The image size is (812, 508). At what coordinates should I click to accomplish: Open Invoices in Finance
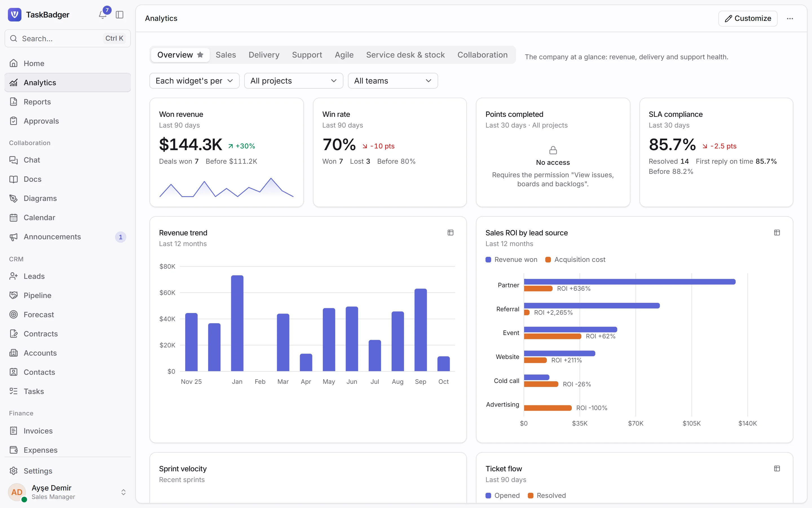[67, 431]
